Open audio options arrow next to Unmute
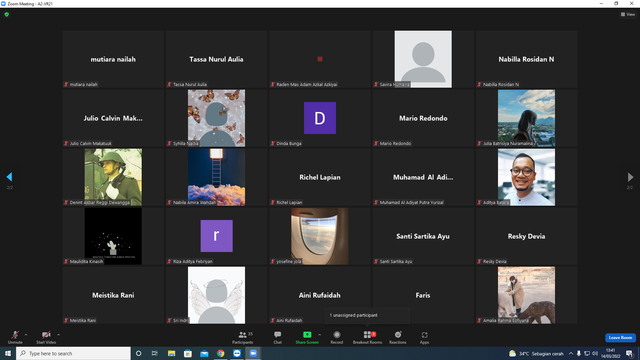The width and height of the screenshot is (640, 360). [x=26, y=335]
